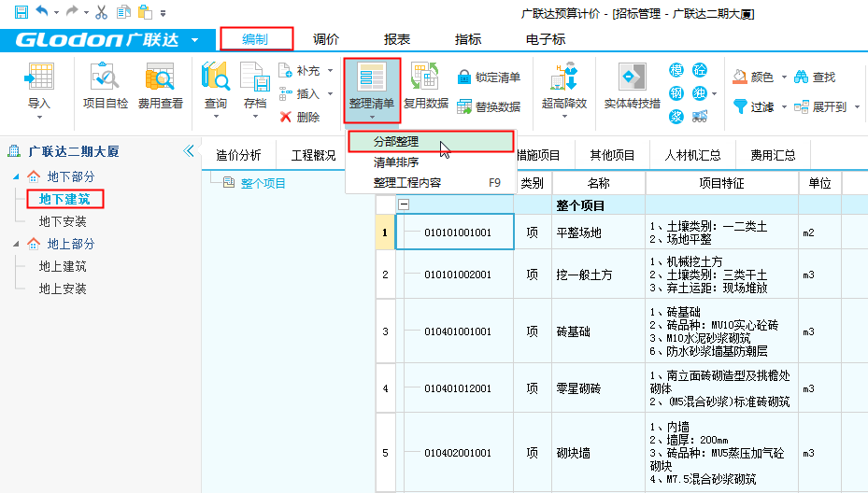
Task: Select 清单排序 from the dropdown menu
Action: tap(396, 162)
